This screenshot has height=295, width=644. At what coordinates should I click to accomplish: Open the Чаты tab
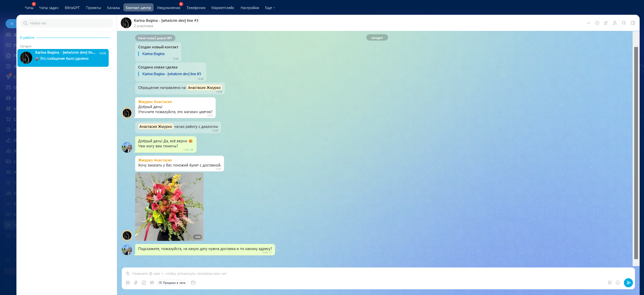point(29,8)
